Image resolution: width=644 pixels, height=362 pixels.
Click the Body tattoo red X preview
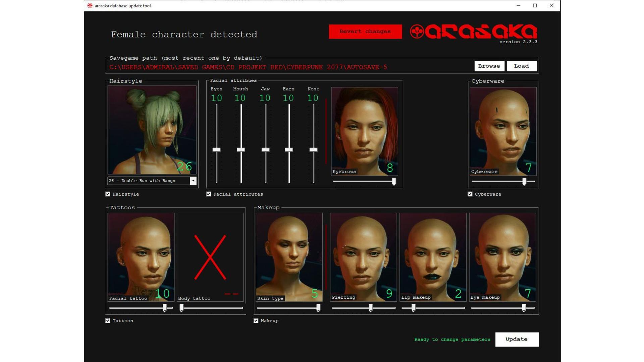coord(210,257)
